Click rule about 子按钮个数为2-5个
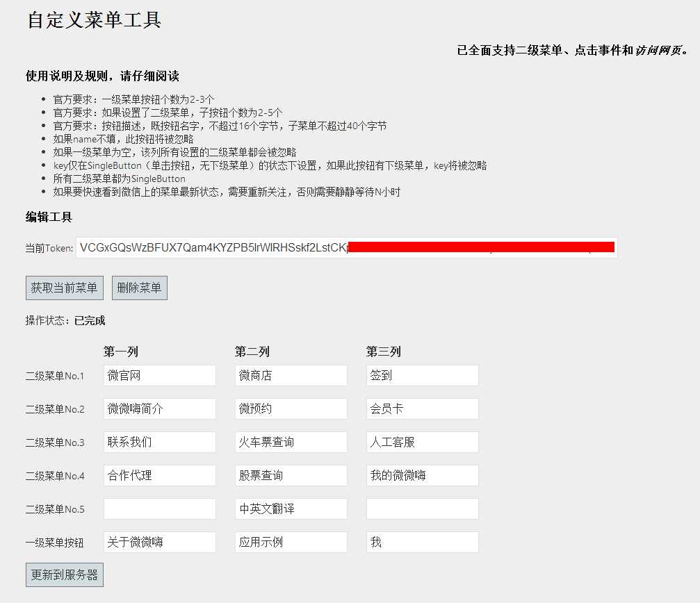The width and height of the screenshot is (700, 603). 168,113
